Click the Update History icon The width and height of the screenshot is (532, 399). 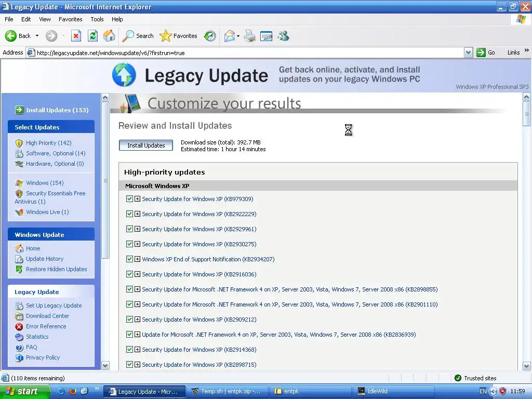[19, 259]
